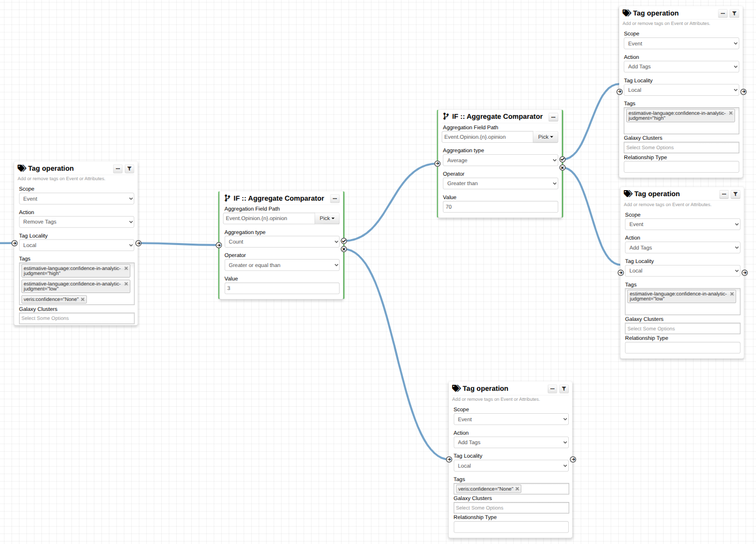Click filter icon on bottom Tag operation node
756x544 pixels.
pos(564,389)
